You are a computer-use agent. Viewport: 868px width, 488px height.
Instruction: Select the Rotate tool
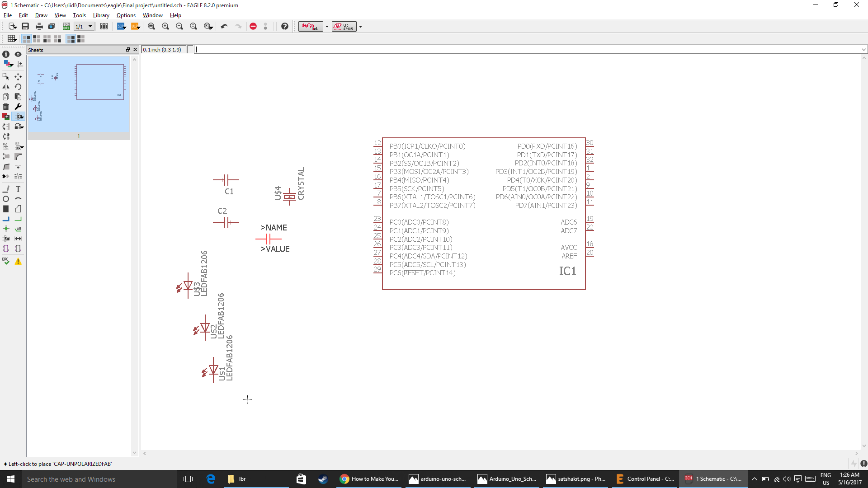tap(18, 86)
